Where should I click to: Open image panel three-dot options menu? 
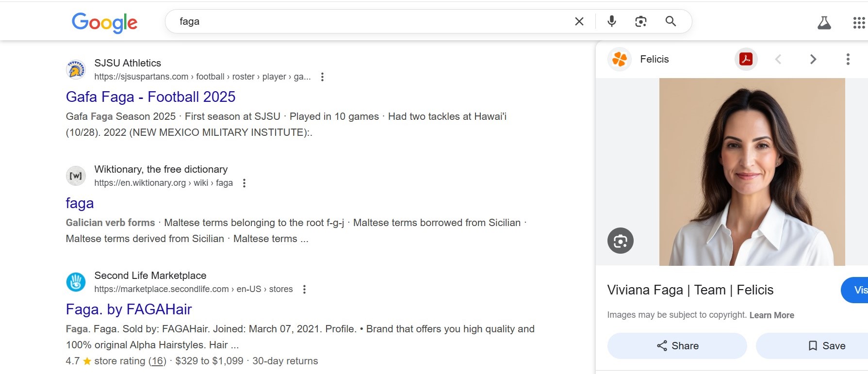click(848, 59)
